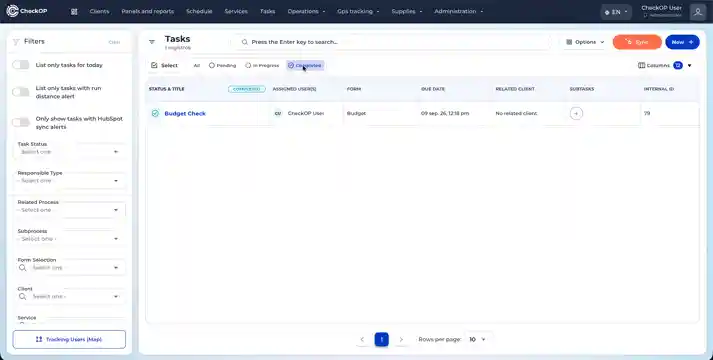Open the Client filter dropdown
This screenshot has width=713, height=360.
[69, 296]
